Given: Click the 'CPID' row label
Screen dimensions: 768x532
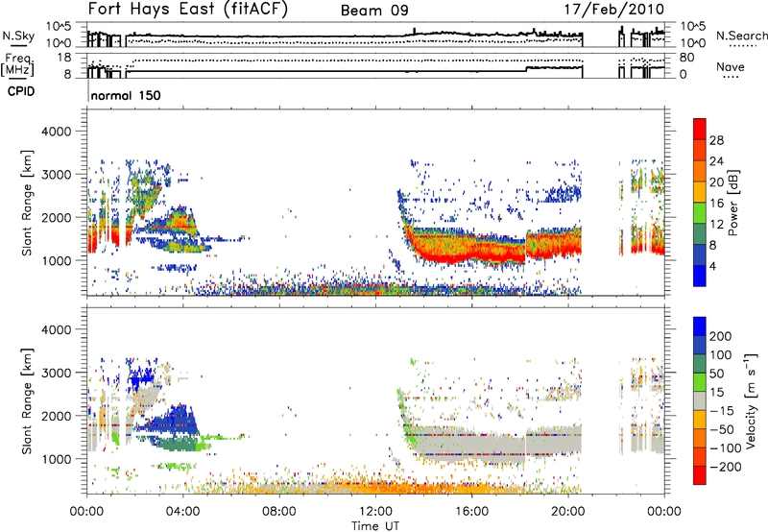Looking at the screenshot, I should click(x=21, y=91).
